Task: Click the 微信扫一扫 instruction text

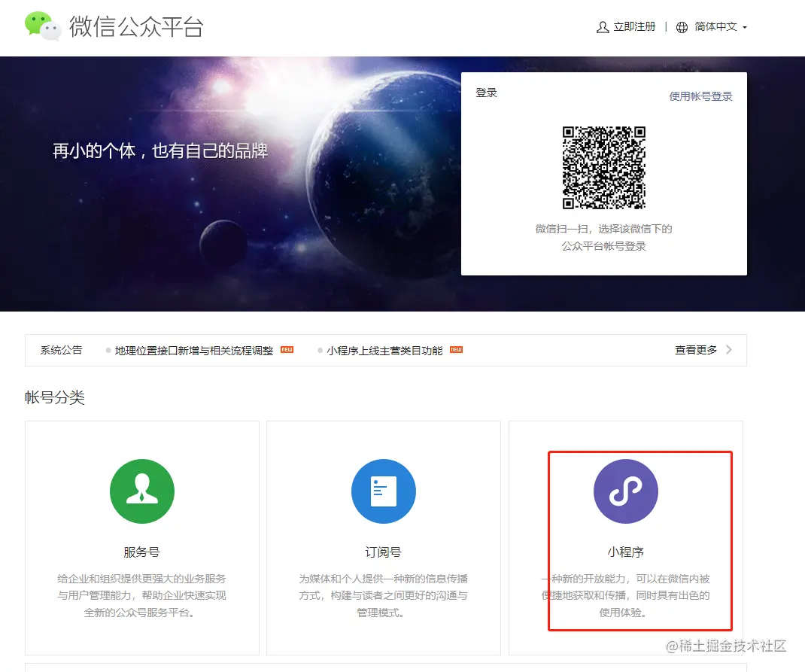Action: click(603, 237)
